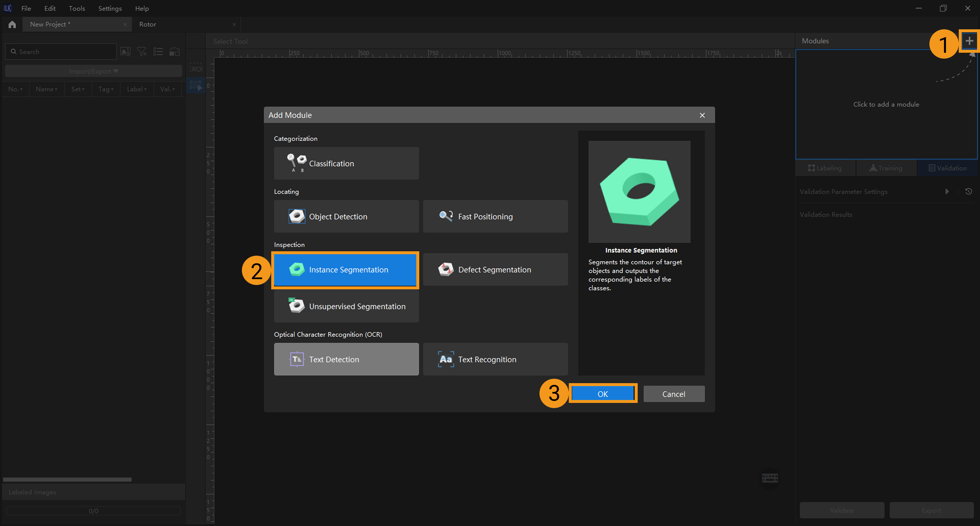980x526 pixels.
Task: Open the Tools menu
Action: tap(77, 8)
